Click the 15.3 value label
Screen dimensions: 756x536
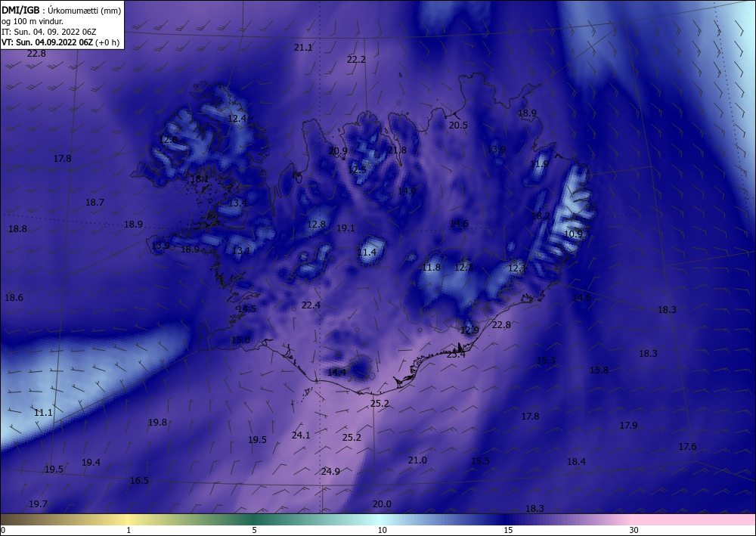pos(547,360)
